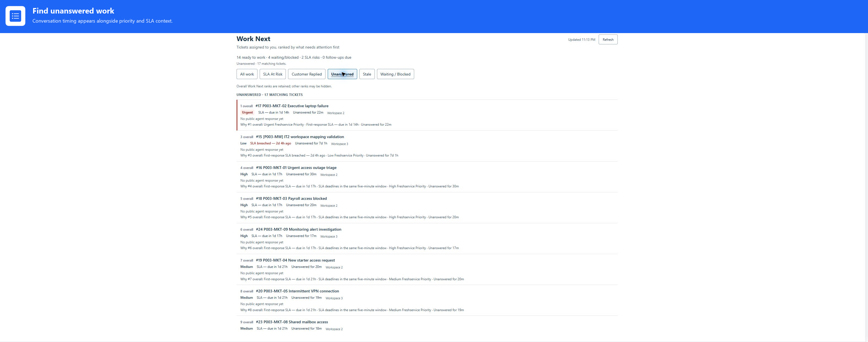Open ticket #24 Monitoring alert investigation

click(x=298, y=229)
